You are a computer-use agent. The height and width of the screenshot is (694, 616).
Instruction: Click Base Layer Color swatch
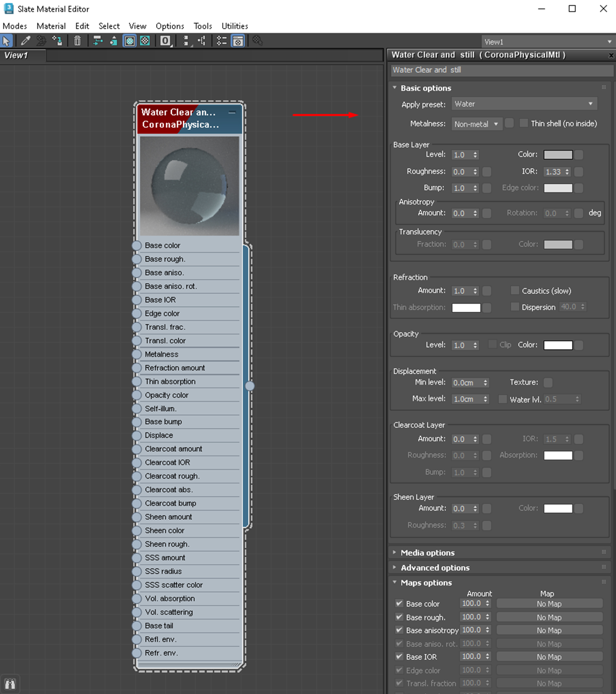click(x=558, y=155)
